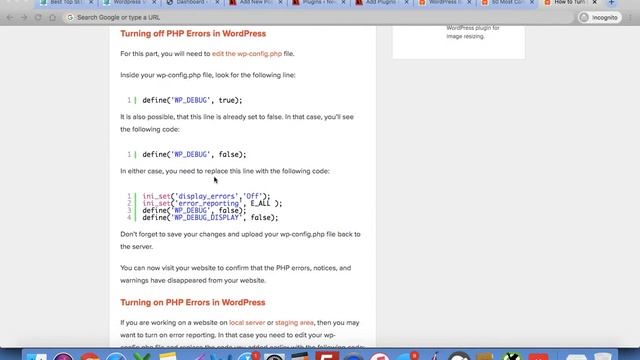The image size is (640, 360).
Task: Close the Best Top St... tab
Action: pos(91,3)
